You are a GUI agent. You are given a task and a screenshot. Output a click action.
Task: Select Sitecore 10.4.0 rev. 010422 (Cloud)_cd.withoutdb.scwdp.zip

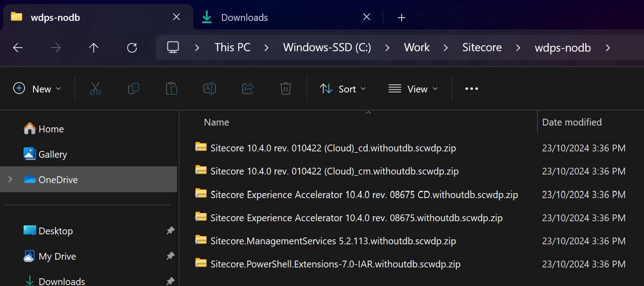[x=333, y=148]
